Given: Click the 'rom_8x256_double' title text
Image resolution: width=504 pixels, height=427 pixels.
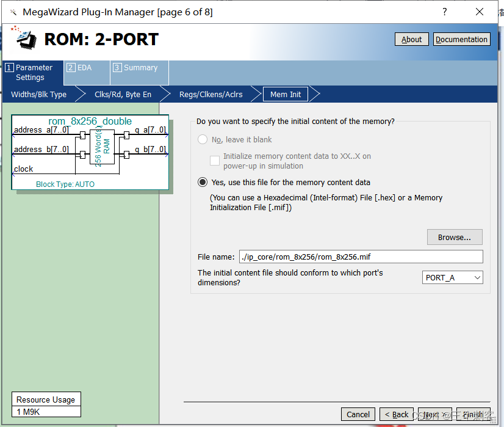Looking at the screenshot, I should (x=90, y=121).
